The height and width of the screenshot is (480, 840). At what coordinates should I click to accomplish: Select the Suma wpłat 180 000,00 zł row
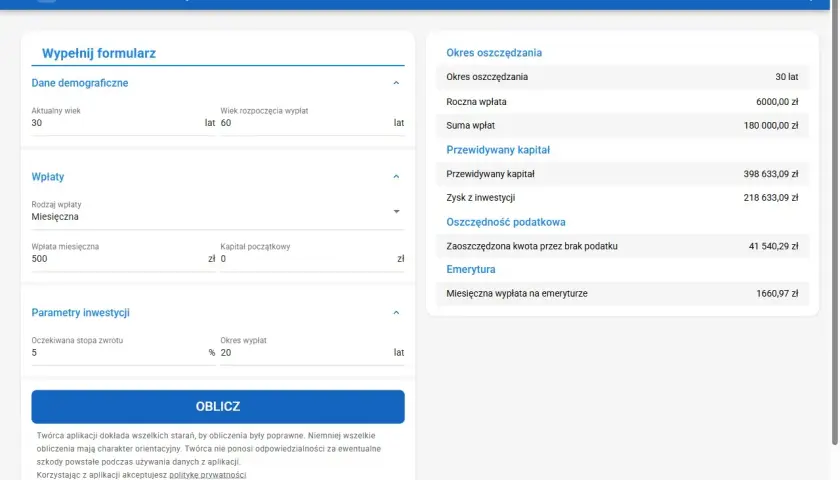[622, 125]
